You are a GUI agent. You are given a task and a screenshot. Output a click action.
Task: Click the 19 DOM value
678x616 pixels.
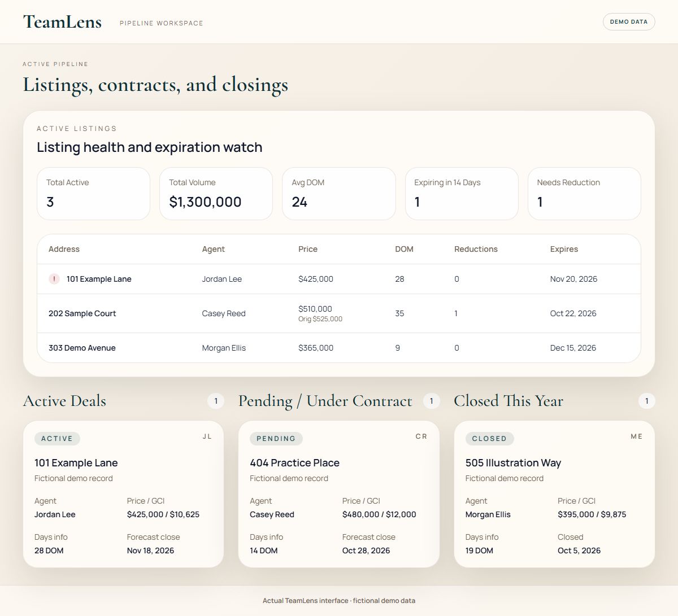479,551
